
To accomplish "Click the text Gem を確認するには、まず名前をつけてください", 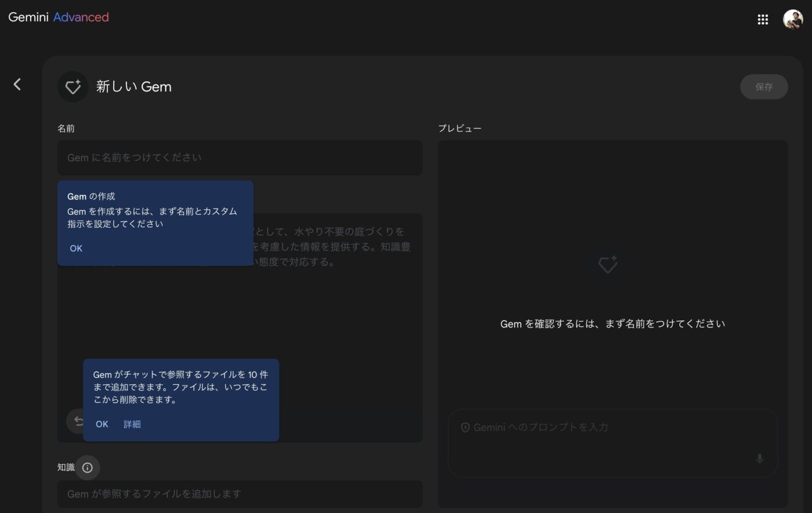I will (x=612, y=323).
